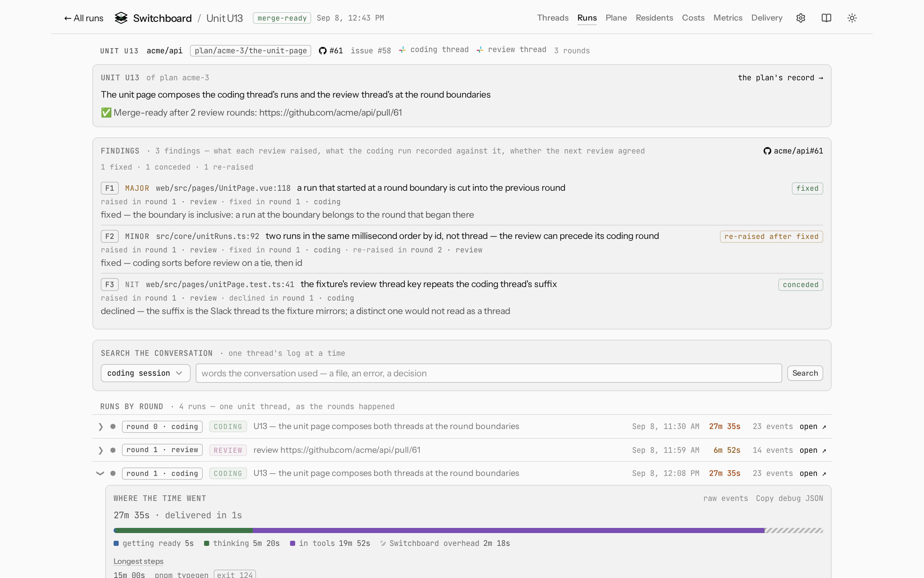Open the Slack review thread link
This screenshot has width=924, height=578.
point(511,50)
